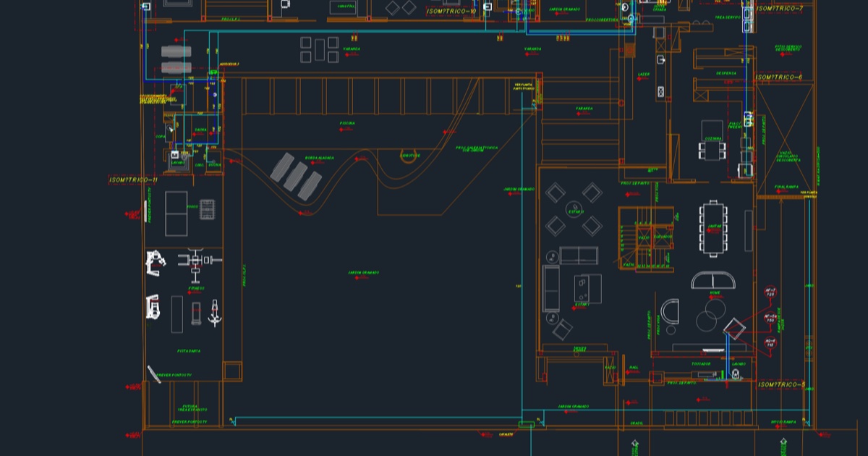The image size is (868, 456).
Task: Click the COPA label
Action: [x=161, y=136]
